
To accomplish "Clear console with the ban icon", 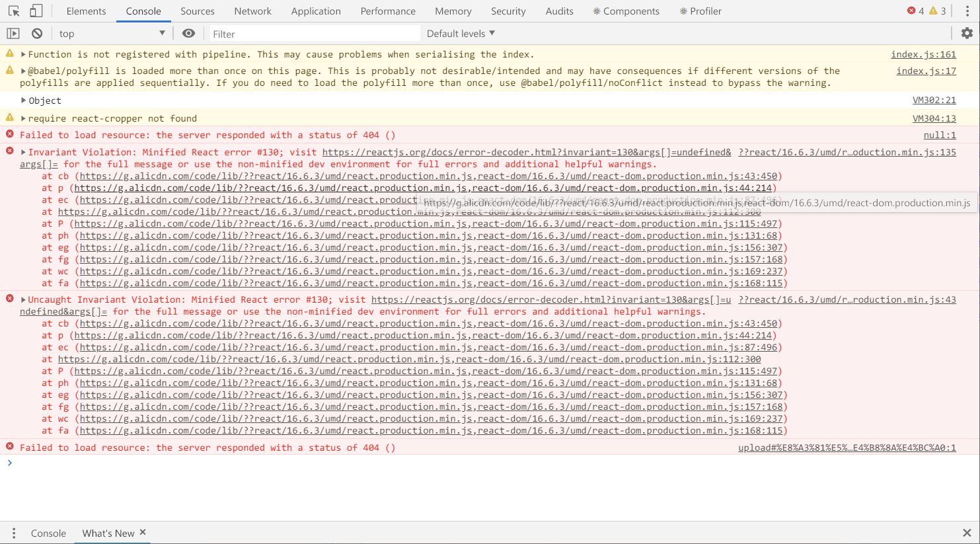I will point(37,34).
